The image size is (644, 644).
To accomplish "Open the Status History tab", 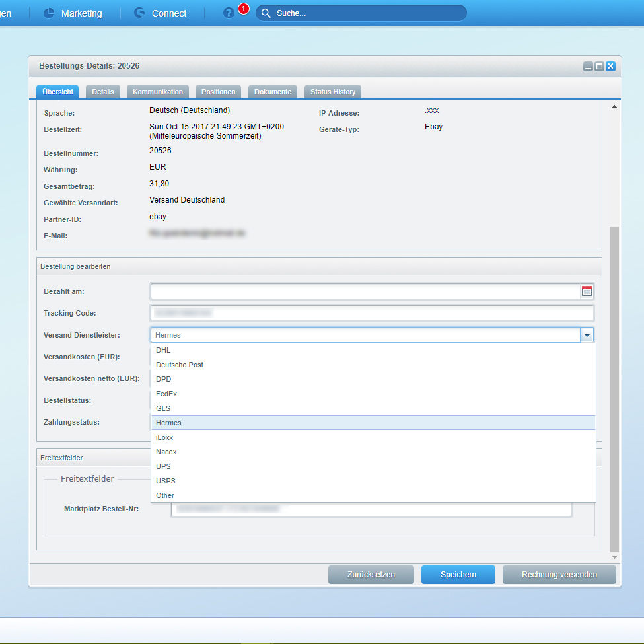I will [333, 92].
